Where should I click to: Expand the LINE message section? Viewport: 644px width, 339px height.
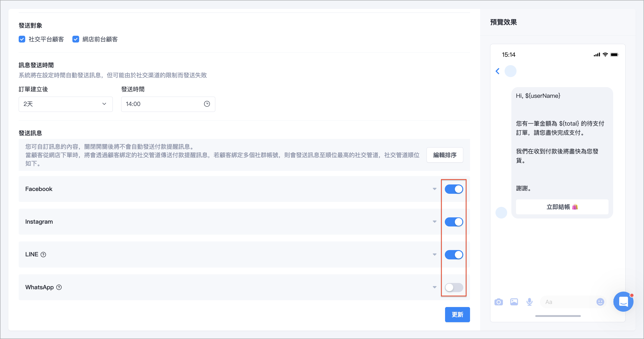[x=435, y=254]
